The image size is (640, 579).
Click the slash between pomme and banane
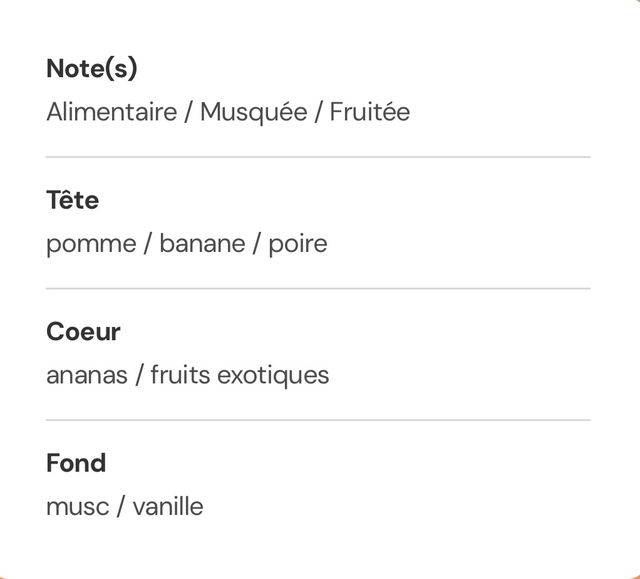coord(148,244)
